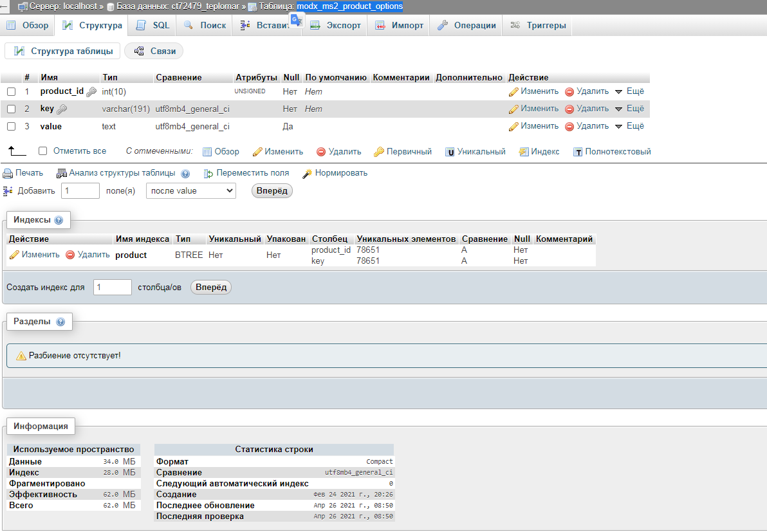Click Удалить for product_id column
Viewport: 767px width, 532px height.
pos(587,91)
